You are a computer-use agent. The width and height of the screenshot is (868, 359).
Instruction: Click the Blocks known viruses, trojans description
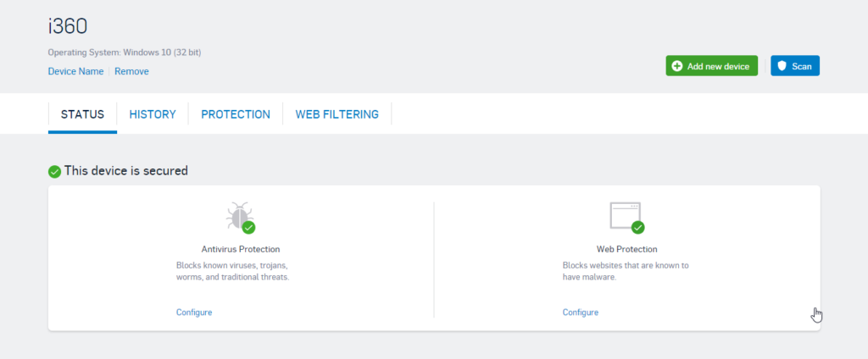233,271
